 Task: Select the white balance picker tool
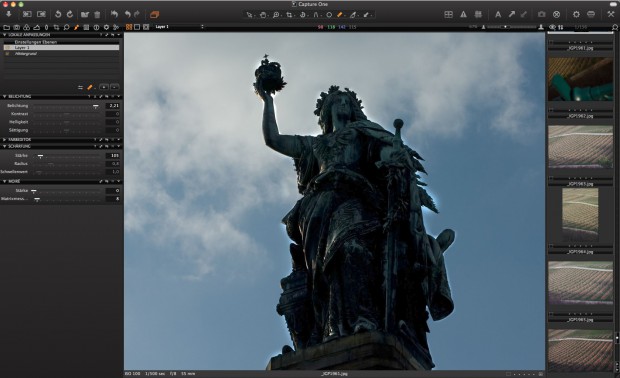pos(353,15)
